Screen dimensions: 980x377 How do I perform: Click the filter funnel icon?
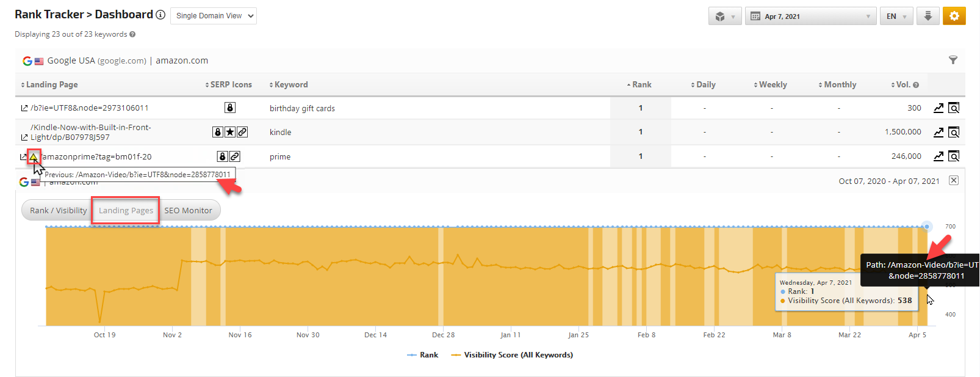point(953,60)
